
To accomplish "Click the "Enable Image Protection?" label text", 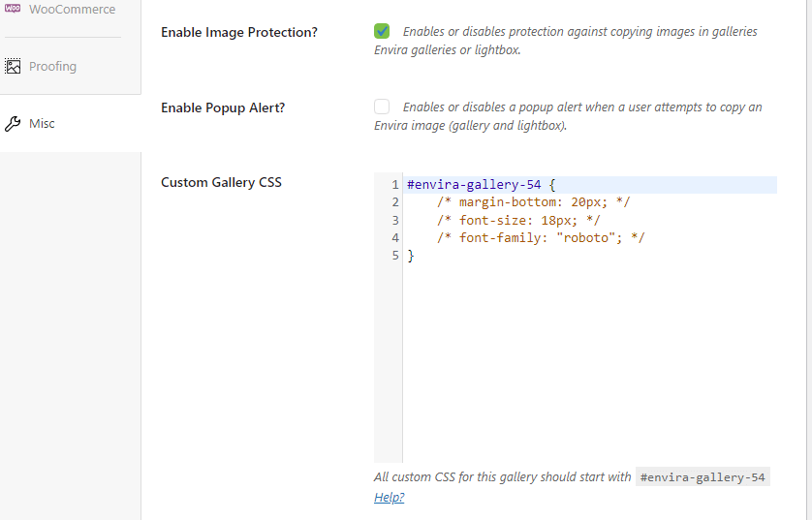I will (x=238, y=33).
